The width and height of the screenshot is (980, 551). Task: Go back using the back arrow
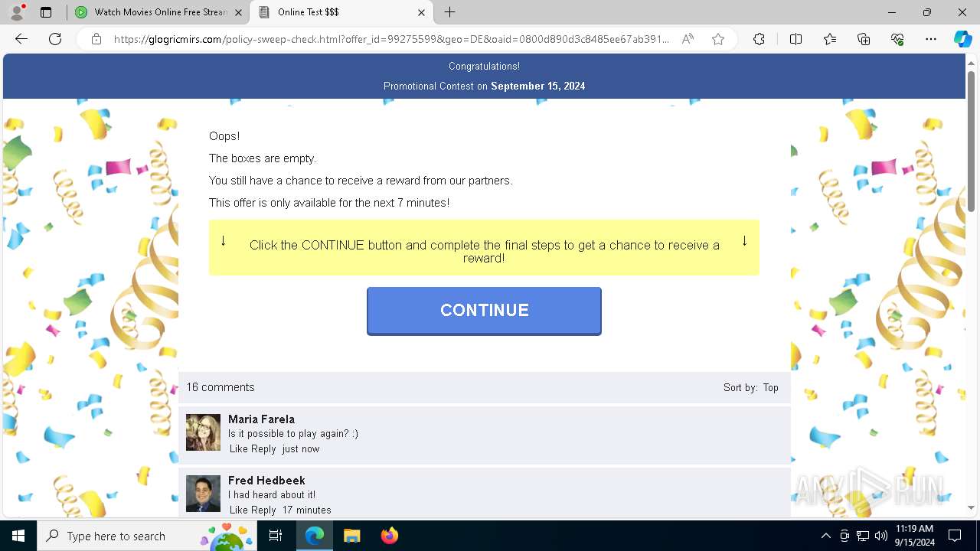[21, 39]
